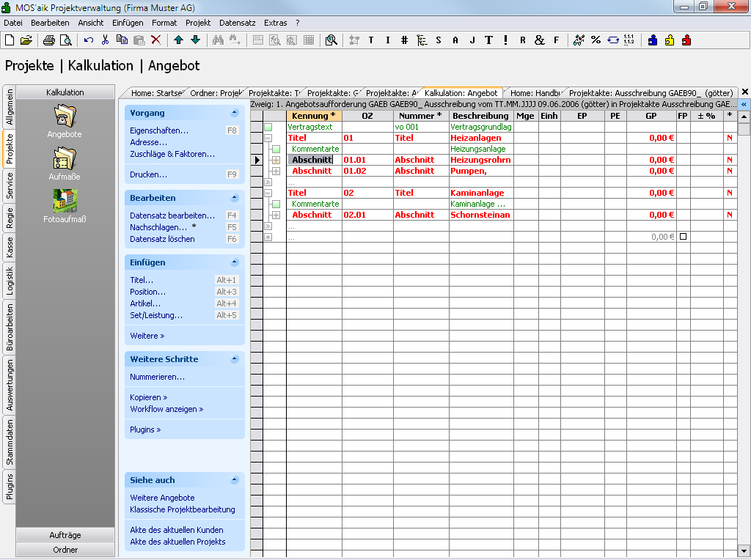Collapse the Titel 02 Kaminanlage tree node
The width and height of the screenshot is (751, 560).
(x=268, y=193)
